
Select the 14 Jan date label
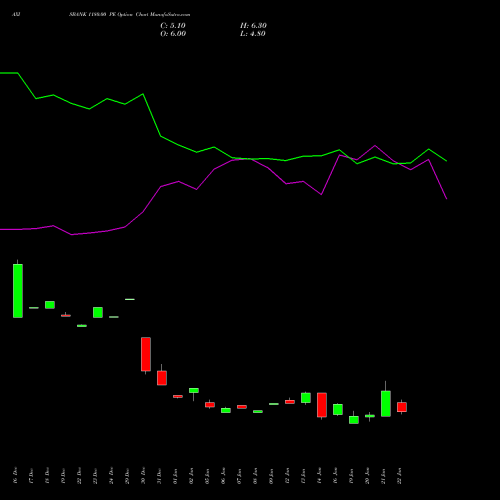(x=319, y=476)
